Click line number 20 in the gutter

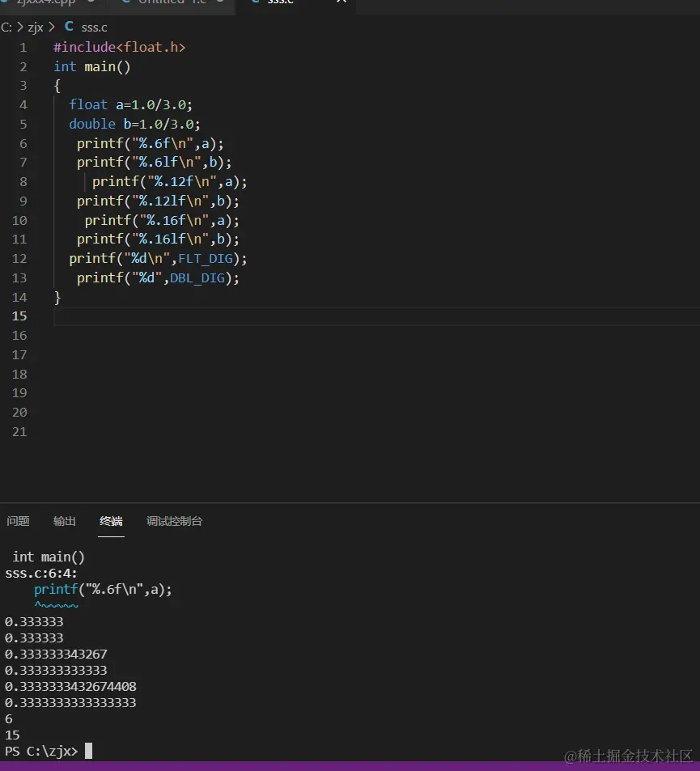click(x=19, y=413)
